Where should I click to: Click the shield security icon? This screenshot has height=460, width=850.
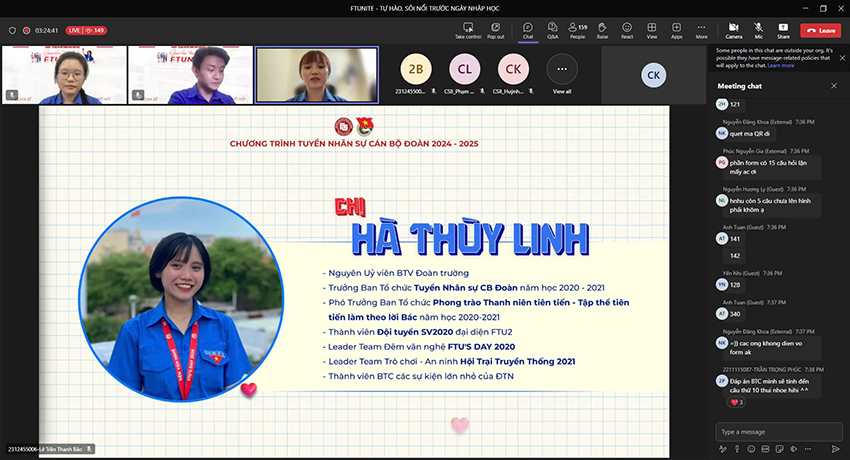12,31
